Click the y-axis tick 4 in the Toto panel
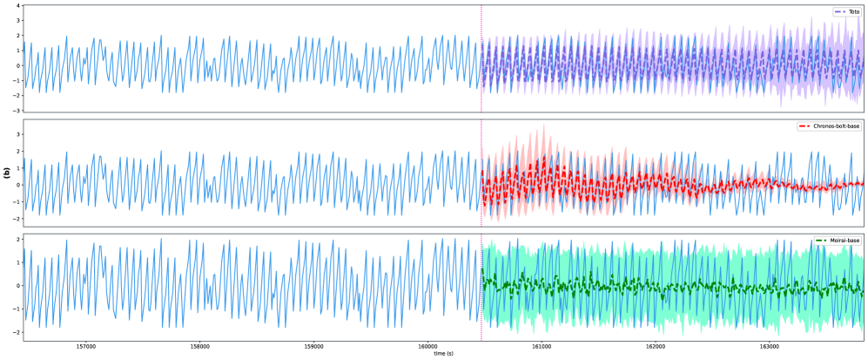Image resolution: width=868 pixels, height=360 pixels. point(18,5)
